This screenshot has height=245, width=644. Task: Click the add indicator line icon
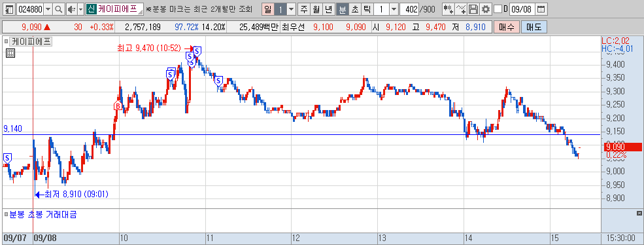click(461, 9)
